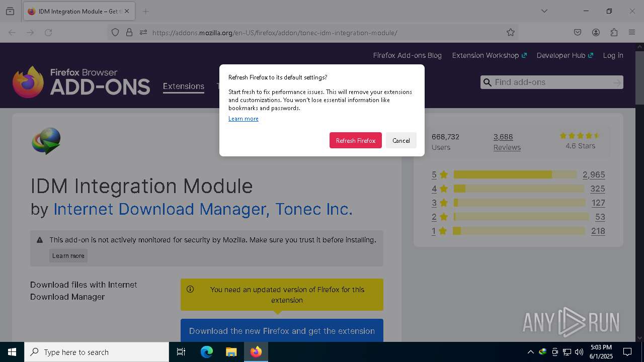Click the tracking protection shield icon
The image size is (644, 362).
coord(115,32)
